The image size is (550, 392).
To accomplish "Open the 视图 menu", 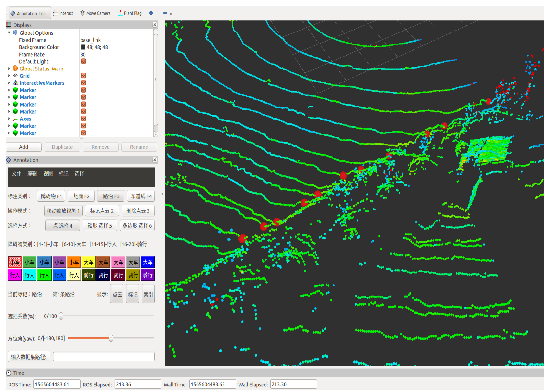I will point(48,174).
